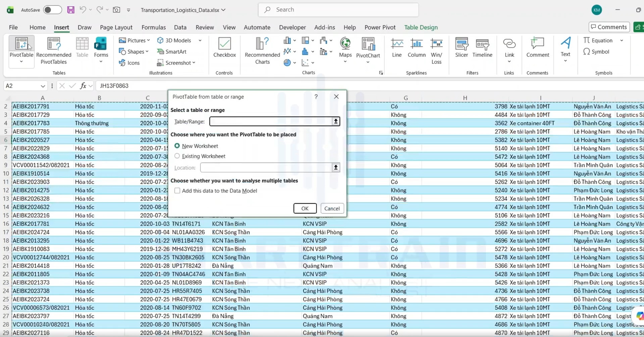Open the 3D Models dropdown arrow
644x337 pixels.
pos(200,40)
